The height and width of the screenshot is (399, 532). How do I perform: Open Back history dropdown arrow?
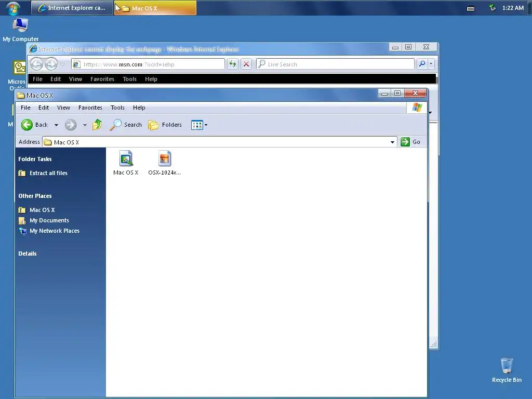(56, 125)
